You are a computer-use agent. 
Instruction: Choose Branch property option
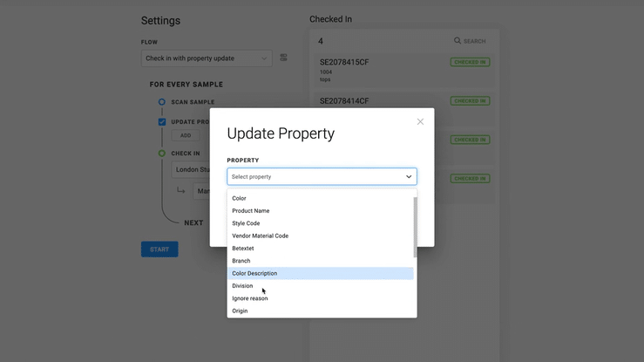pyautogui.click(x=321, y=261)
